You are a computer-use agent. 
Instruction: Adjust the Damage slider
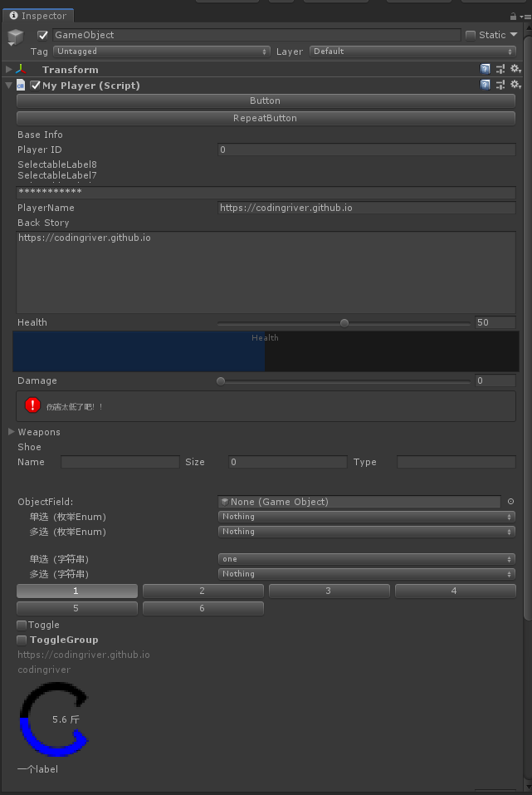[344, 380]
